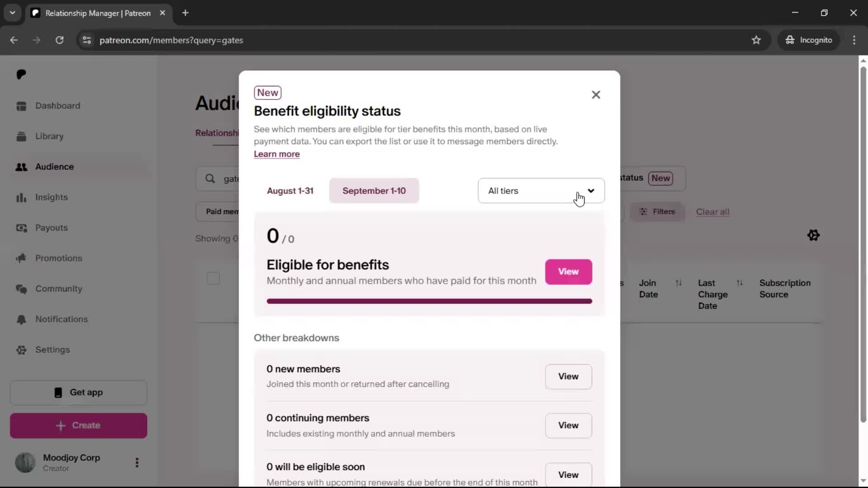Select the September 1-10 period

(374, 191)
